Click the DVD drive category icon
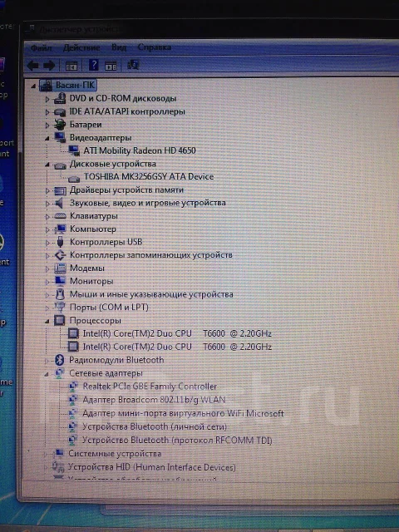This screenshot has height=532, width=399. (x=60, y=98)
